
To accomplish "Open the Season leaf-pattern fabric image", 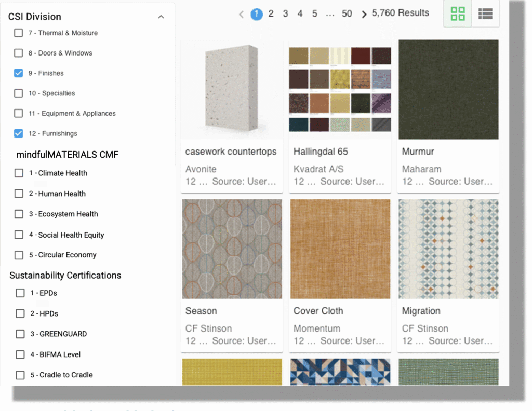I will pos(232,249).
